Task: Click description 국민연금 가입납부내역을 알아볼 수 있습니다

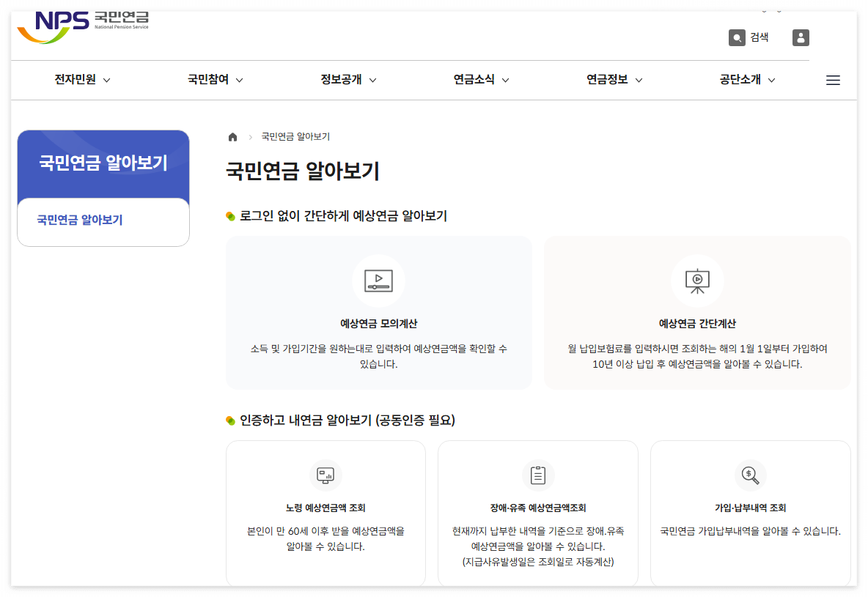Action: click(750, 531)
